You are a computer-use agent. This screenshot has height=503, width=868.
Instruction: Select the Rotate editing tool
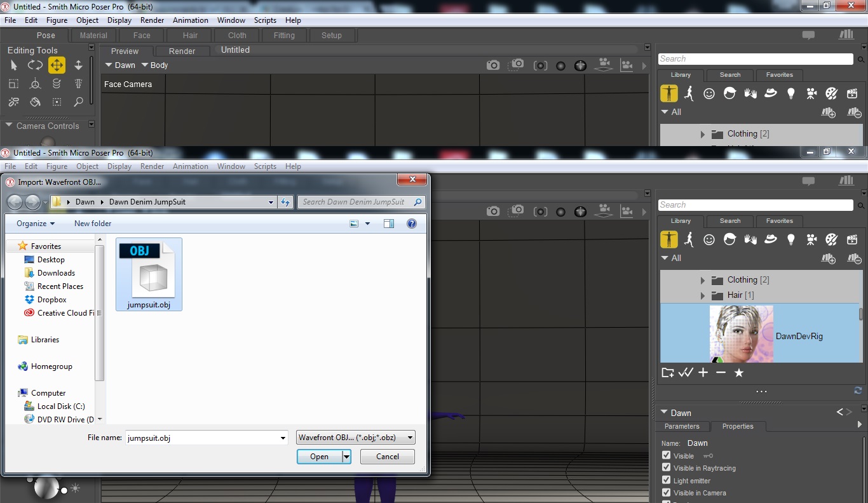[x=35, y=65]
